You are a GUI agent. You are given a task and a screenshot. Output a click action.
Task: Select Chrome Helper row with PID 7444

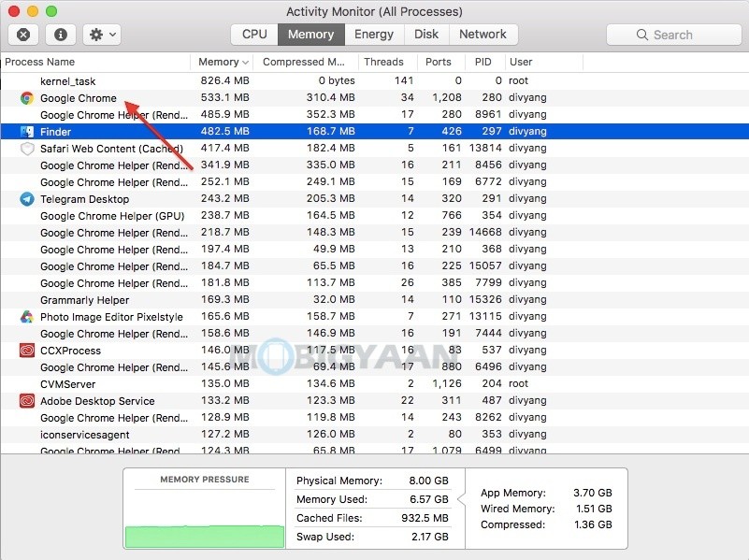(374, 334)
